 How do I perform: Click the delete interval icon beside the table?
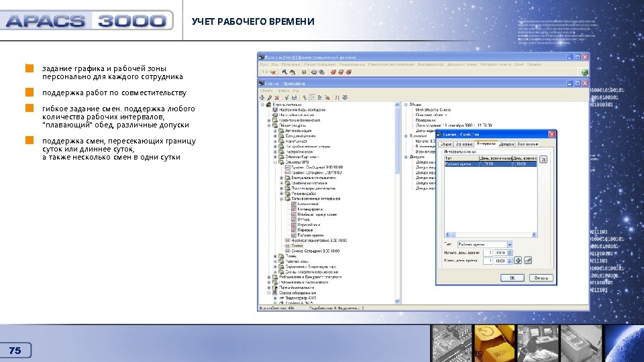coord(543,160)
